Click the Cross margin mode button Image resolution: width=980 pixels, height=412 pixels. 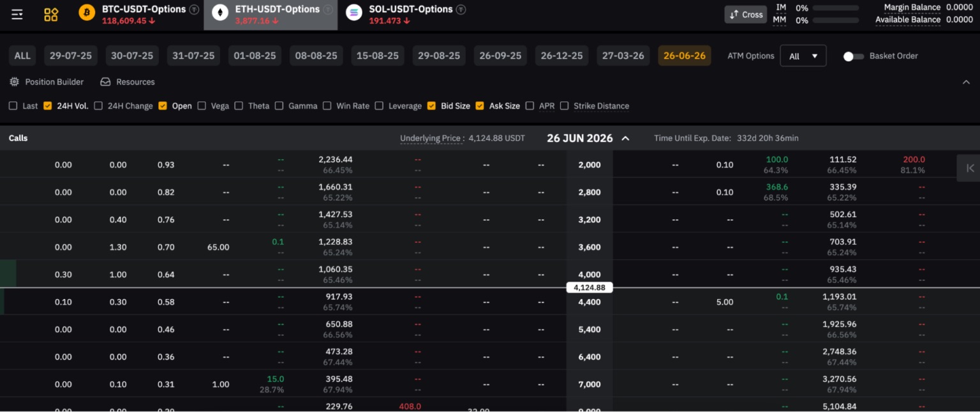745,13
